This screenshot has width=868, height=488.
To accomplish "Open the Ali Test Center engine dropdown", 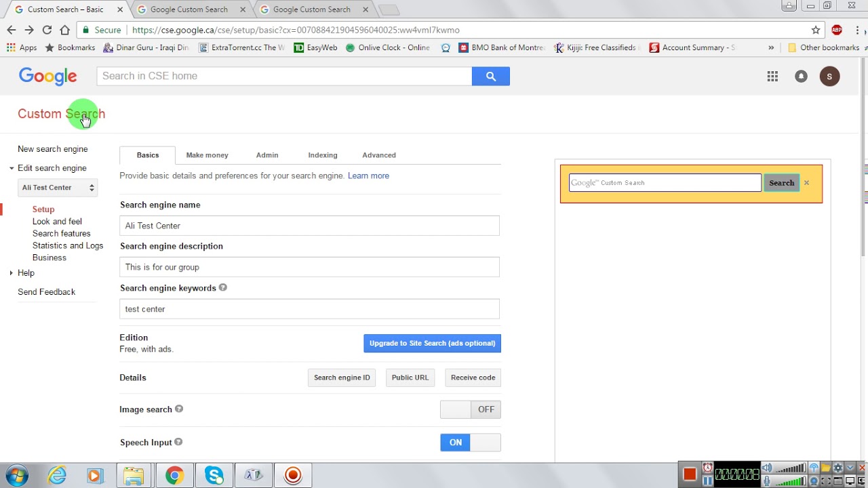I will click(x=58, y=188).
